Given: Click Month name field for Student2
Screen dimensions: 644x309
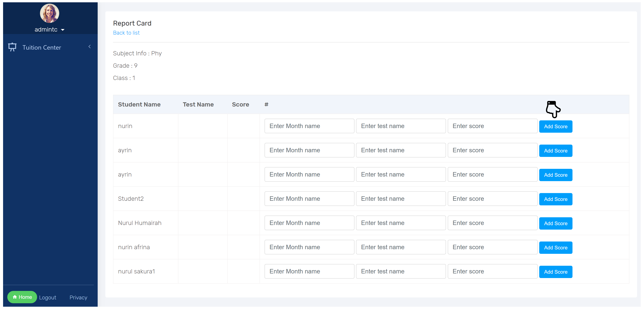Looking at the screenshot, I should click(309, 199).
